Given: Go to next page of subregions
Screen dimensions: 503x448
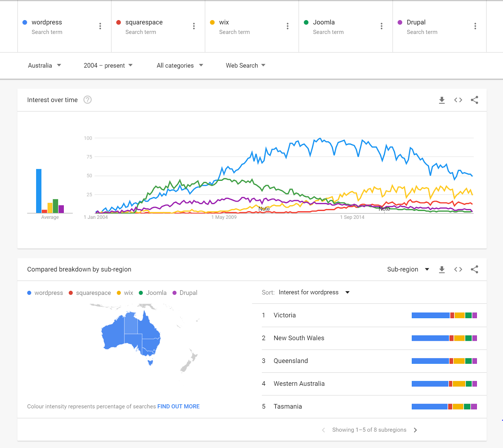Looking at the screenshot, I should [415, 430].
